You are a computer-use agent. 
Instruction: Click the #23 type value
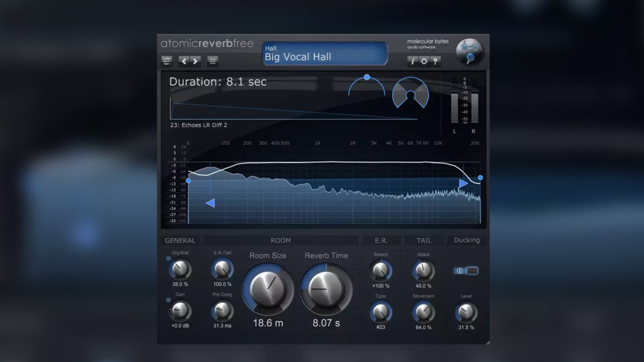coord(380,327)
